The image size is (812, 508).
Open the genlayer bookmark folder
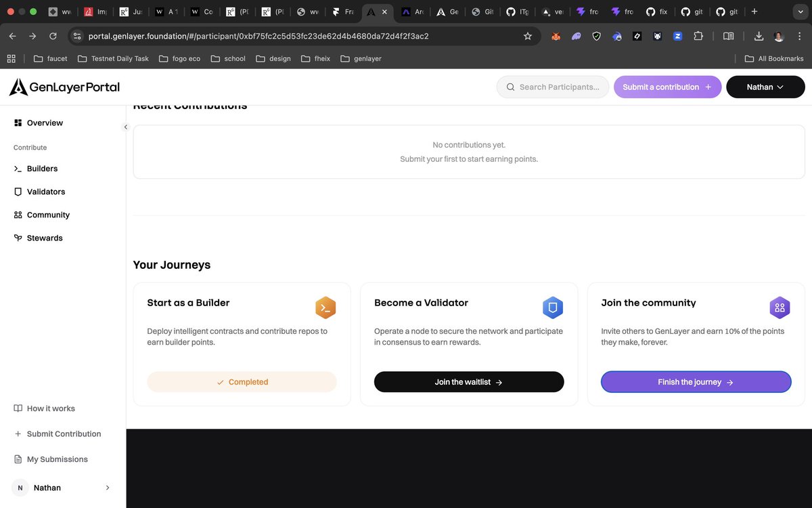361,59
